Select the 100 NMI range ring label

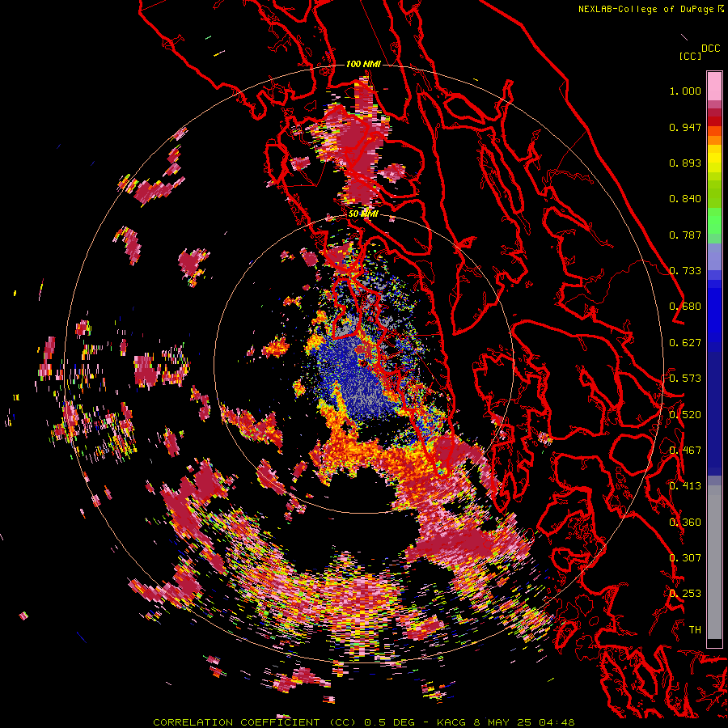pyautogui.click(x=363, y=64)
